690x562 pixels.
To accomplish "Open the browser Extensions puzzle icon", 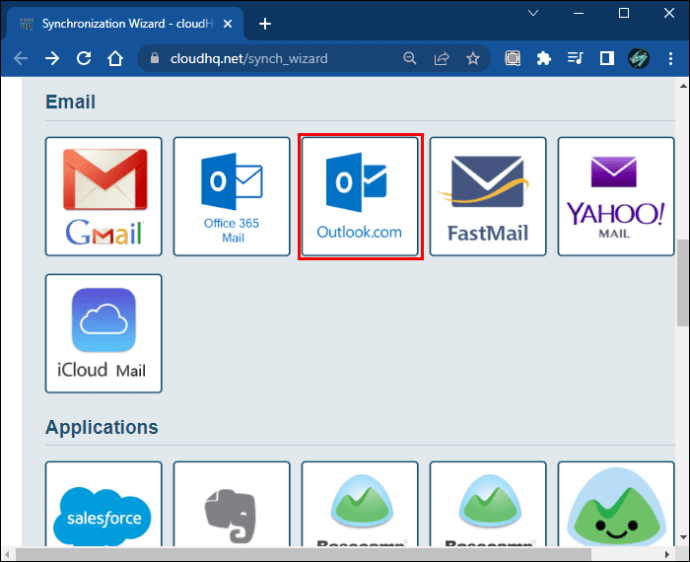I will (x=544, y=59).
